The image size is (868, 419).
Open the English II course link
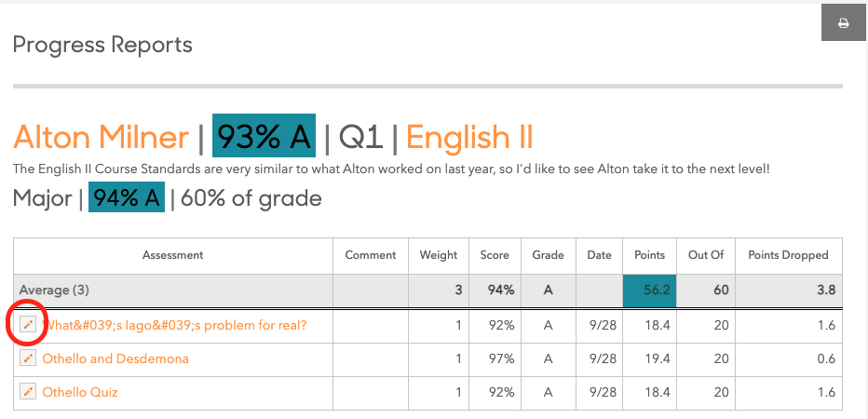(x=469, y=137)
